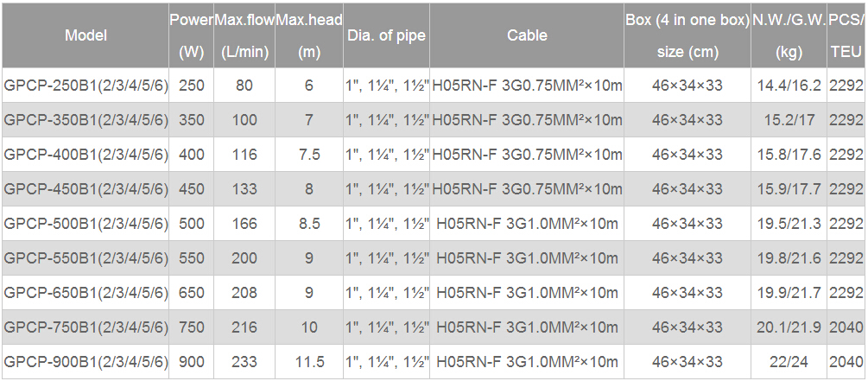Click the Box size (cm) header
The image size is (868, 381).
pyautogui.click(x=687, y=35)
